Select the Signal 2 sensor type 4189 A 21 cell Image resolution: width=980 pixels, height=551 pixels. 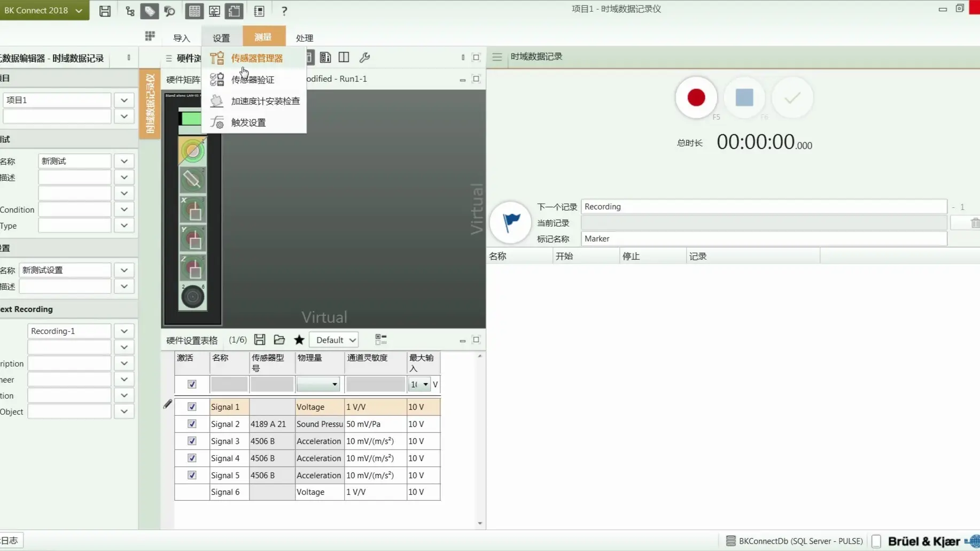272,424
